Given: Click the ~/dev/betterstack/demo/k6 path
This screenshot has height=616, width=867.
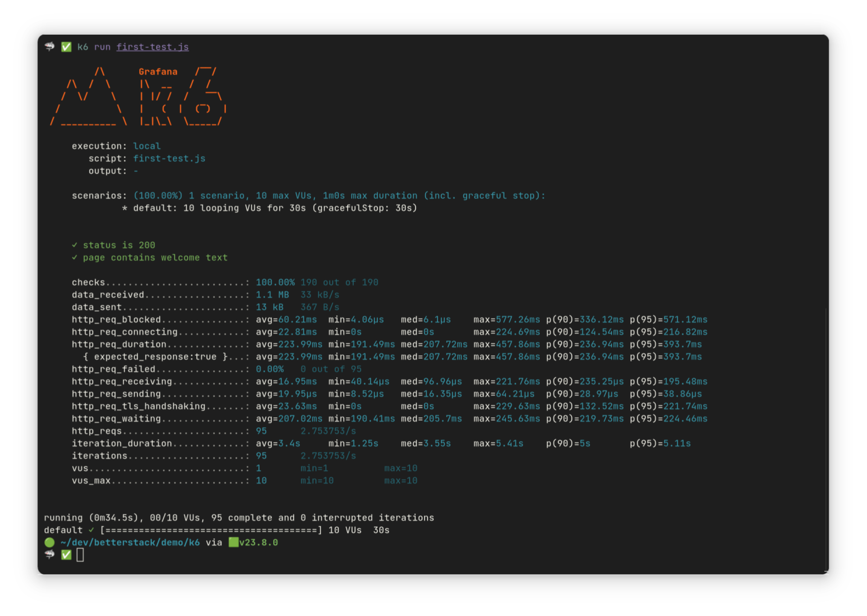Looking at the screenshot, I should (x=130, y=543).
